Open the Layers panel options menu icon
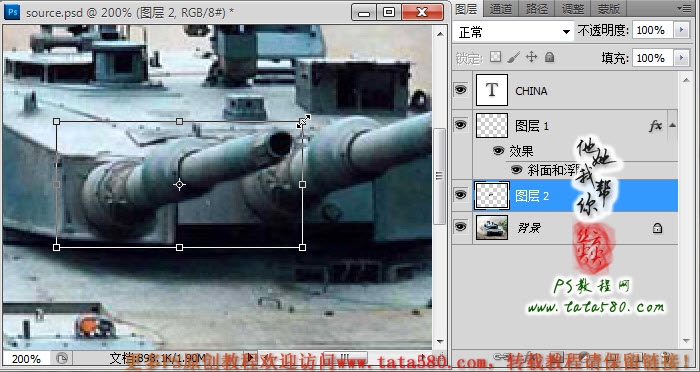This screenshot has width=700, height=372. coord(683,8)
